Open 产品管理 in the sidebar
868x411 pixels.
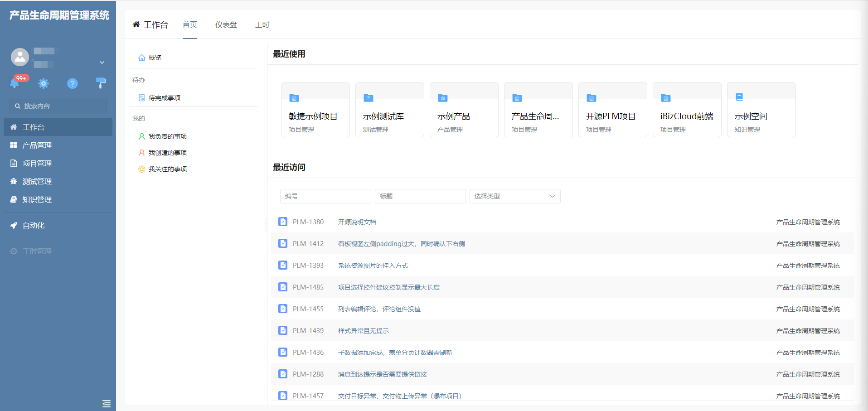58,145
